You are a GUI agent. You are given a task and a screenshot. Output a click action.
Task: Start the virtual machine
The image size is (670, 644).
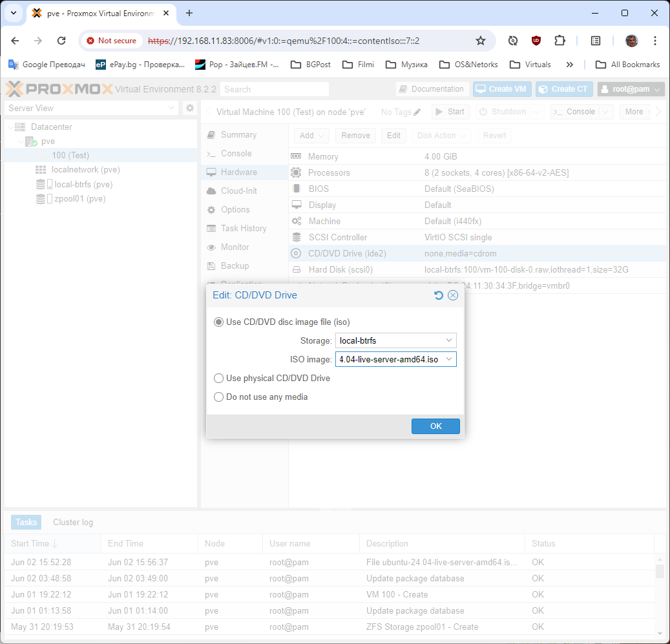450,112
